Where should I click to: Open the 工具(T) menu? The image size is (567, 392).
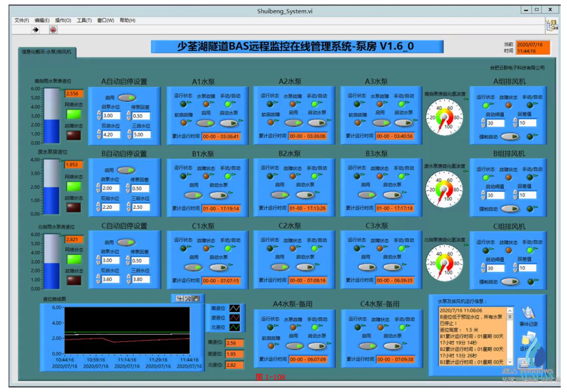[x=84, y=20]
